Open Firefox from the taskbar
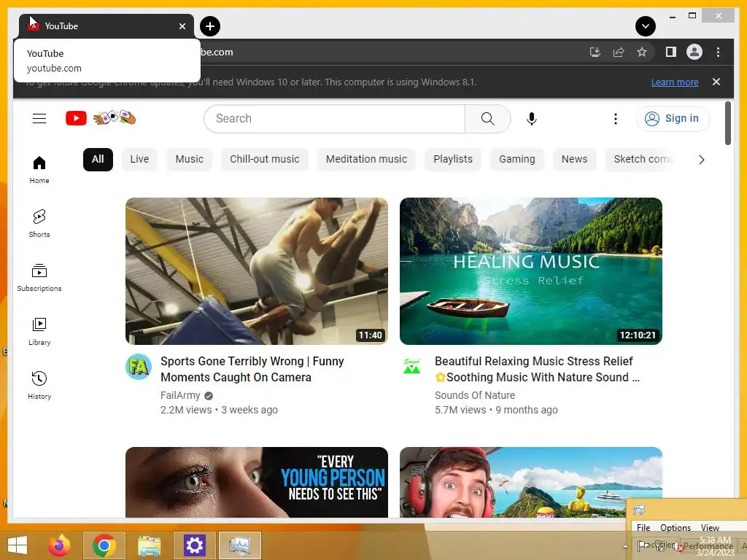 tap(59, 545)
